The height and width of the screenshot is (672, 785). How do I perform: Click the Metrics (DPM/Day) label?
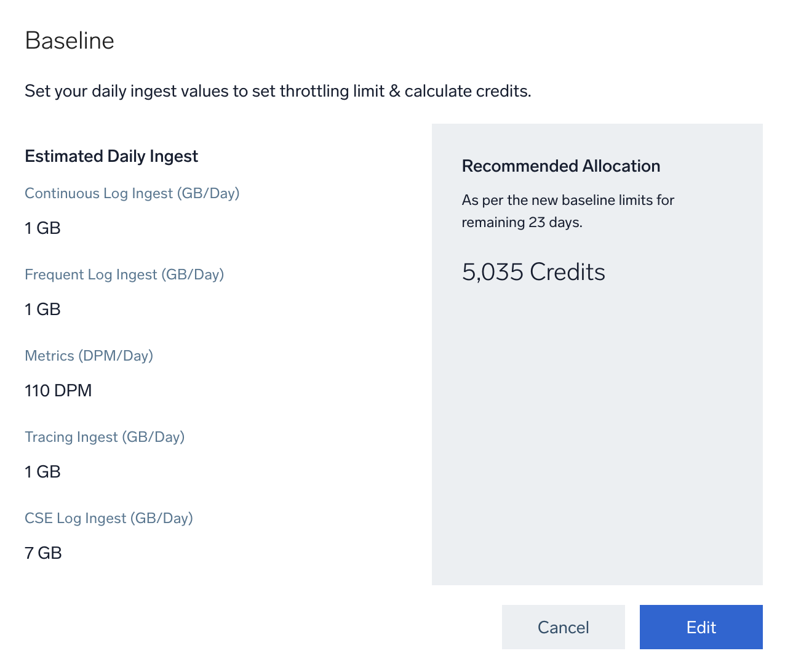pos(89,356)
